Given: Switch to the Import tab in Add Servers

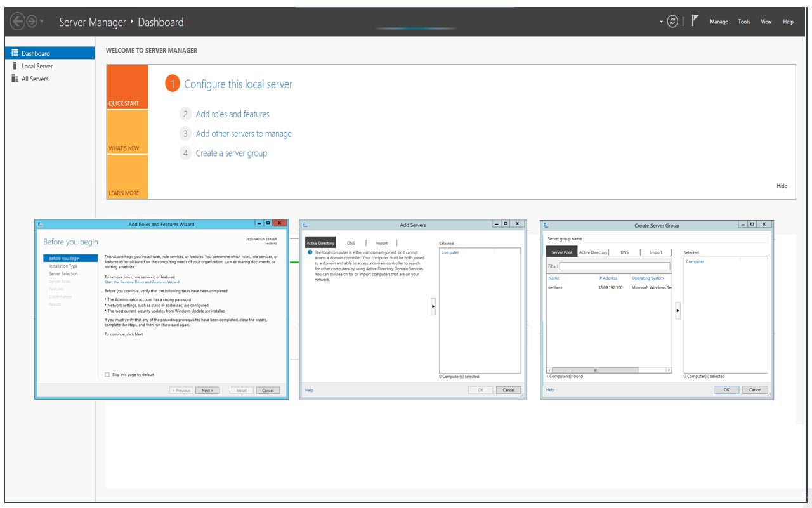Looking at the screenshot, I should point(381,243).
